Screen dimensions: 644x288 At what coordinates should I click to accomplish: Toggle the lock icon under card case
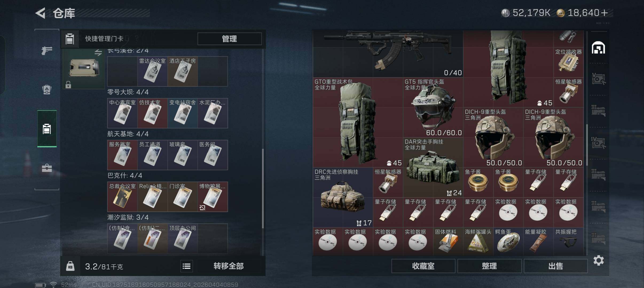click(x=68, y=85)
